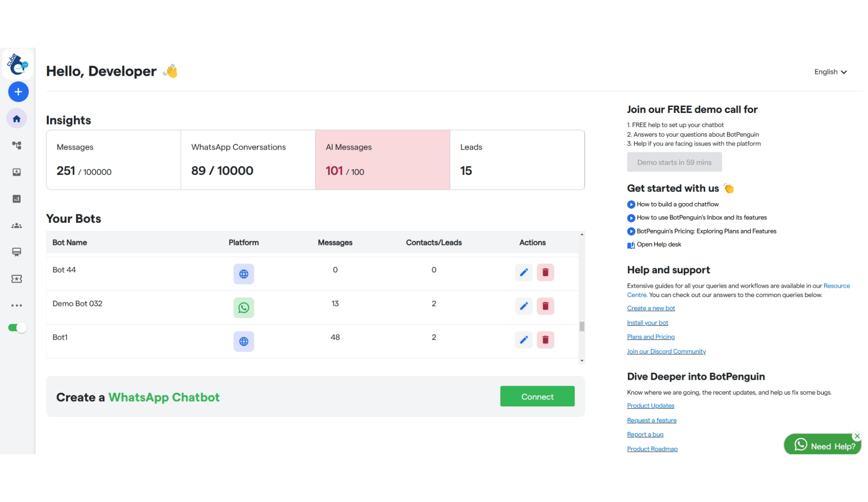The height and width of the screenshot is (502, 868).
Task: Click the message count 48 for Bot1
Action: tap(335, 337)
